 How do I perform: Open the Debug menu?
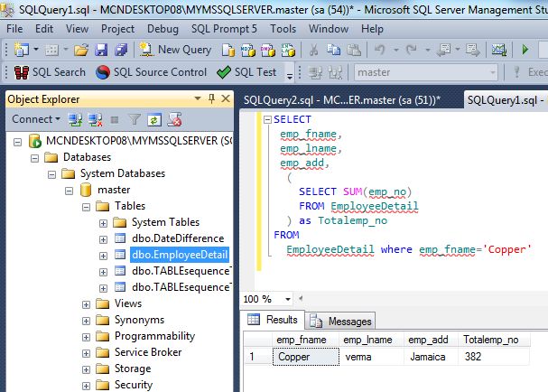coord(163,29)
